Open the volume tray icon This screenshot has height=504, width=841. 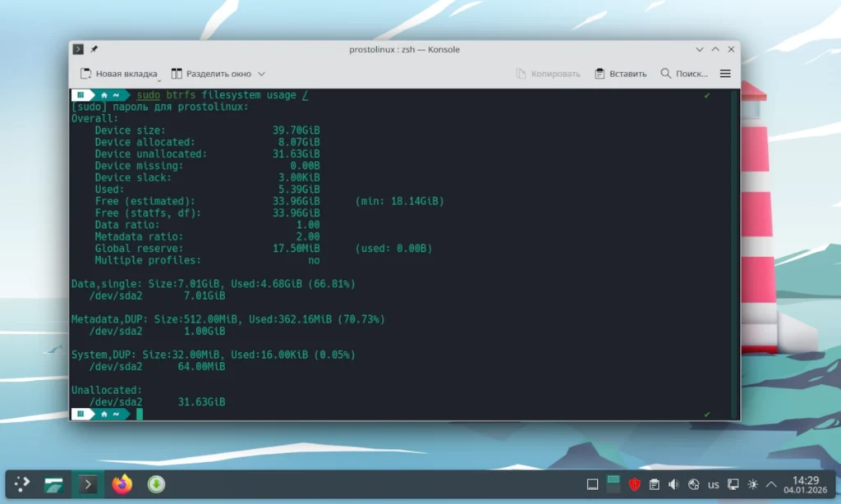coord(673,484)
